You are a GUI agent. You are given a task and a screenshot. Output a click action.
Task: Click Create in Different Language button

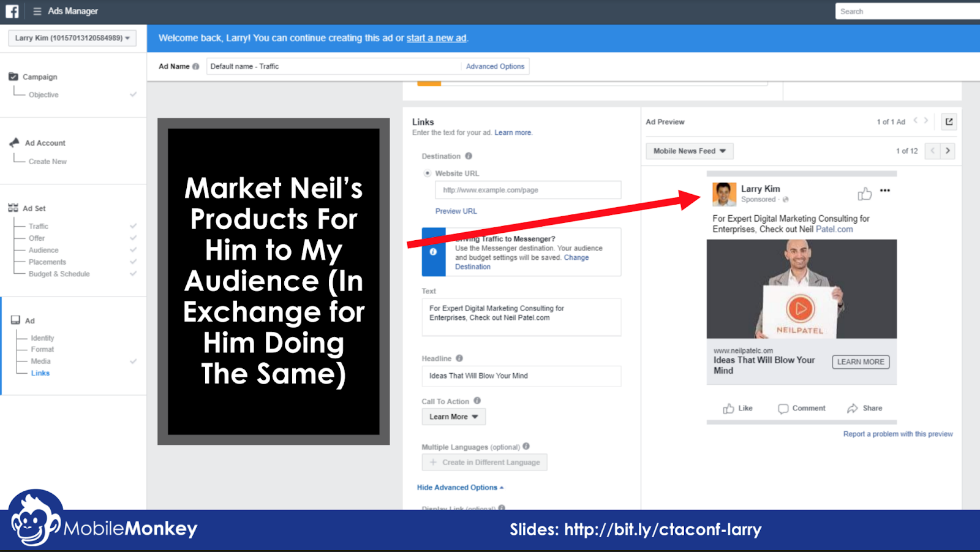click(x=484, y=463)
